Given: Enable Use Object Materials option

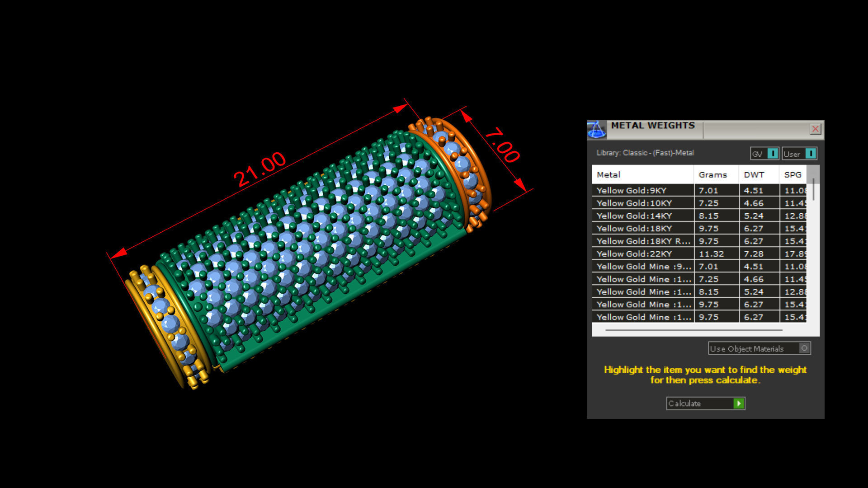Looking at the screenshot, I should click(x=804, y=348).
